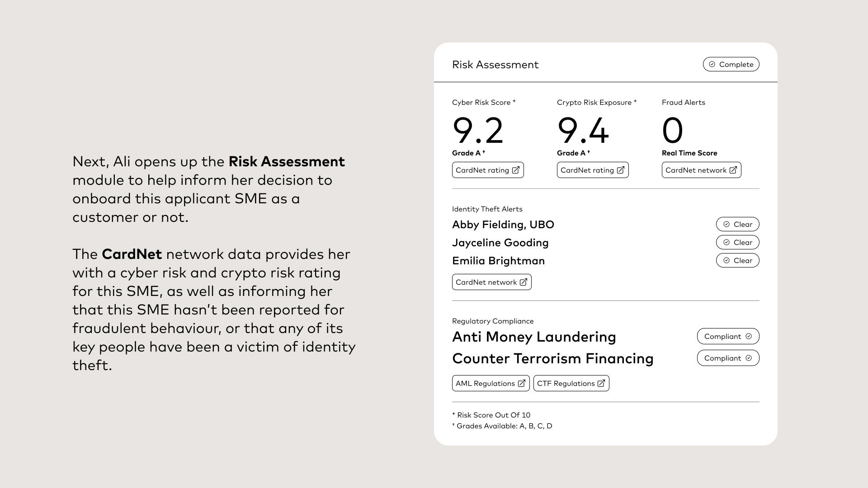868x488 pixels.
Task: Click the Complete status pill
Action: point(731,64)
